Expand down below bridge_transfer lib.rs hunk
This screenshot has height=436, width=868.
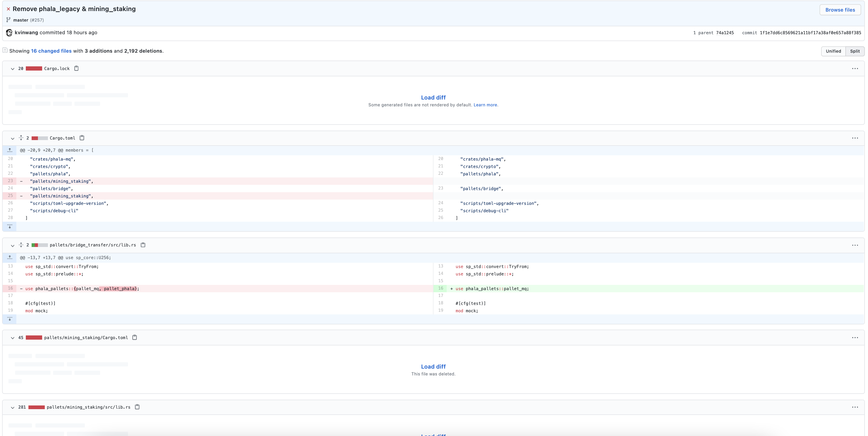tap(10, 319)
